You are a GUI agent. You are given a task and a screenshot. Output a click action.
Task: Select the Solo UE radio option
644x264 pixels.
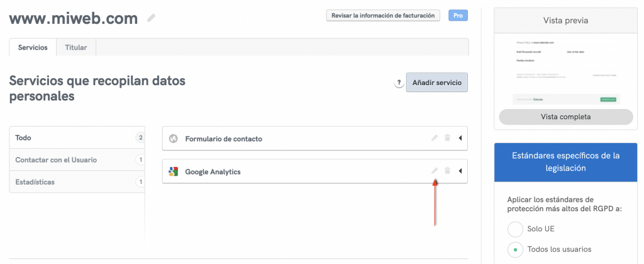[515, 229]
